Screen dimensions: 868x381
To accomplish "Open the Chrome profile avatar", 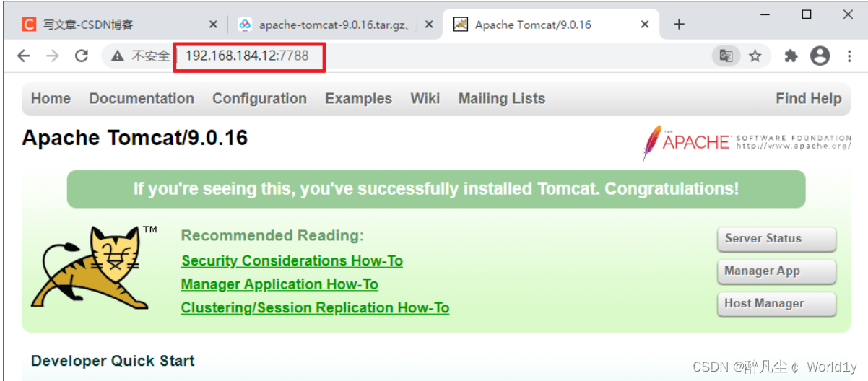I will (x=820, y=56).
